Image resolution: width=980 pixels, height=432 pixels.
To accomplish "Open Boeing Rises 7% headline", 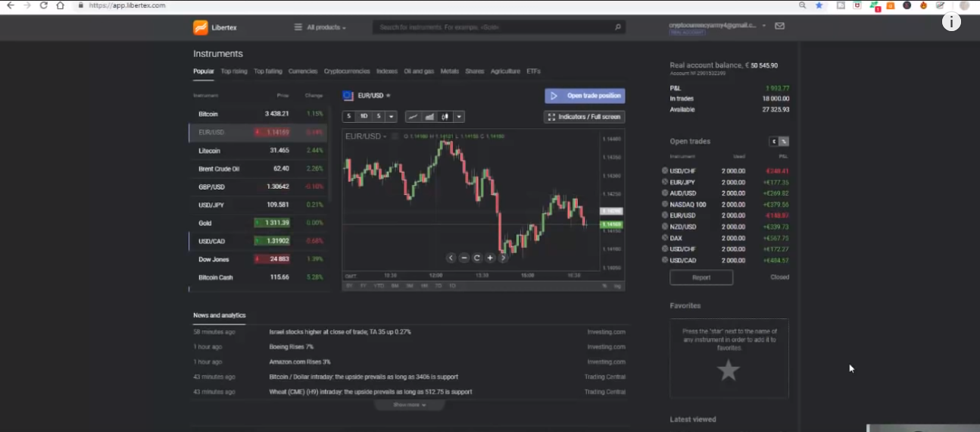I will 291,347.
